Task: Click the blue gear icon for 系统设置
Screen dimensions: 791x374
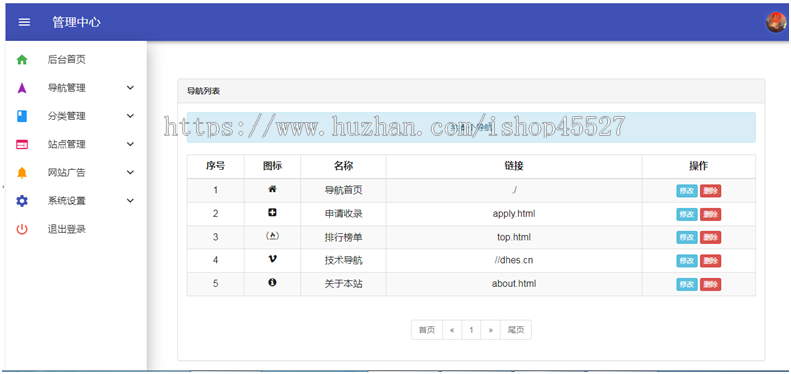Action: click(x=22, y=201)
